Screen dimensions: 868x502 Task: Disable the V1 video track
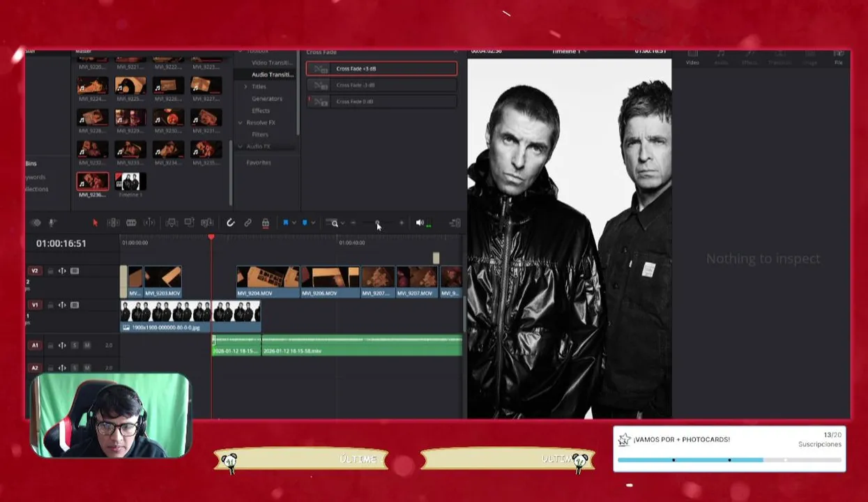(75, 305)
